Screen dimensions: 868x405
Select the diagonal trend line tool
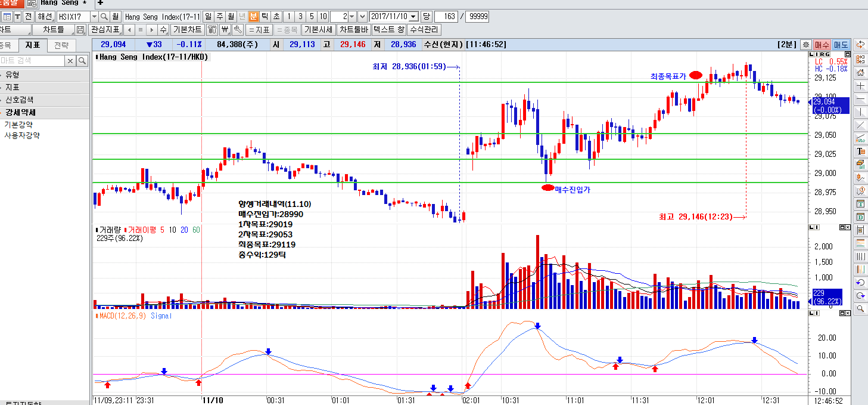[860, 125]
